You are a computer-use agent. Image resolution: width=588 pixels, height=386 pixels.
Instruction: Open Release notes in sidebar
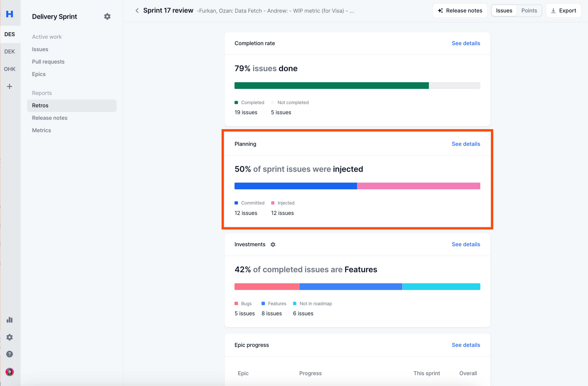pyautogui.click(x=50, y=118)
